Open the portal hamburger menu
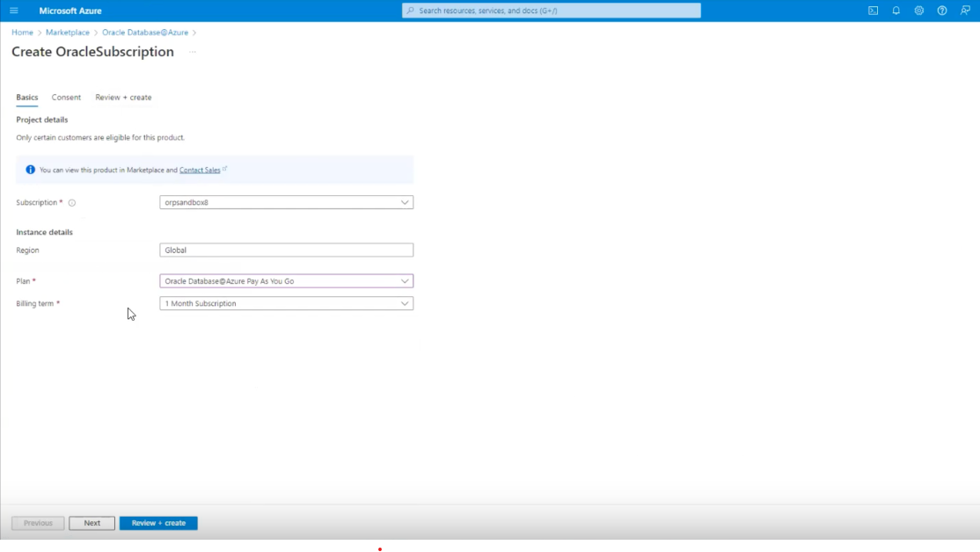This screenshot has width=980, height=552. (x=13, y=10)
